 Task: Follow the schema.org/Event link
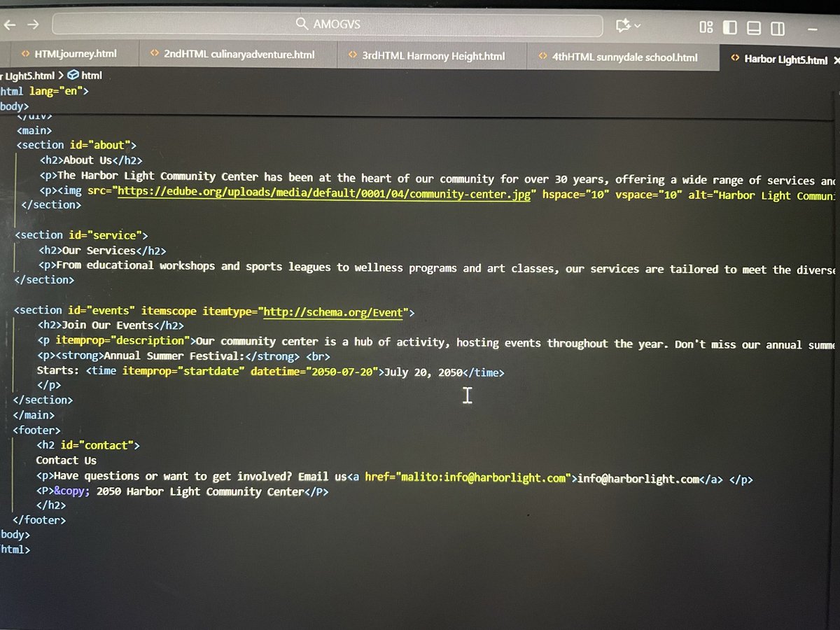click(x=332, y=311)
